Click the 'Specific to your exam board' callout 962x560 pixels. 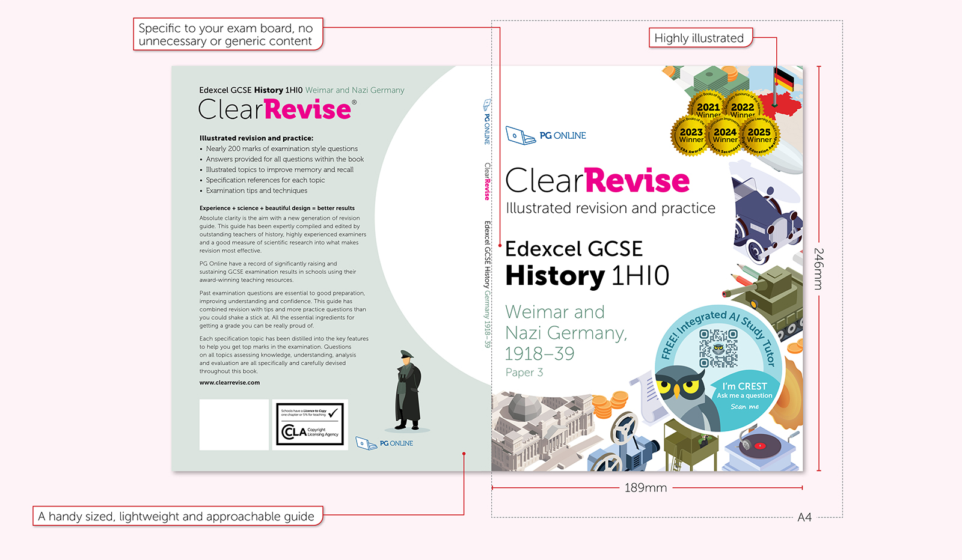226,35
